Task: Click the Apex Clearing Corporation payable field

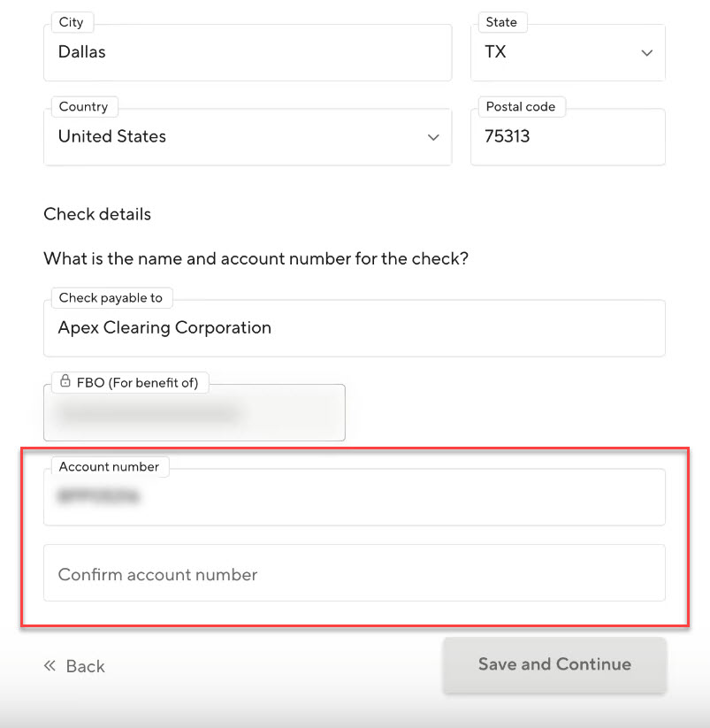Action: [x=354, y=328]
